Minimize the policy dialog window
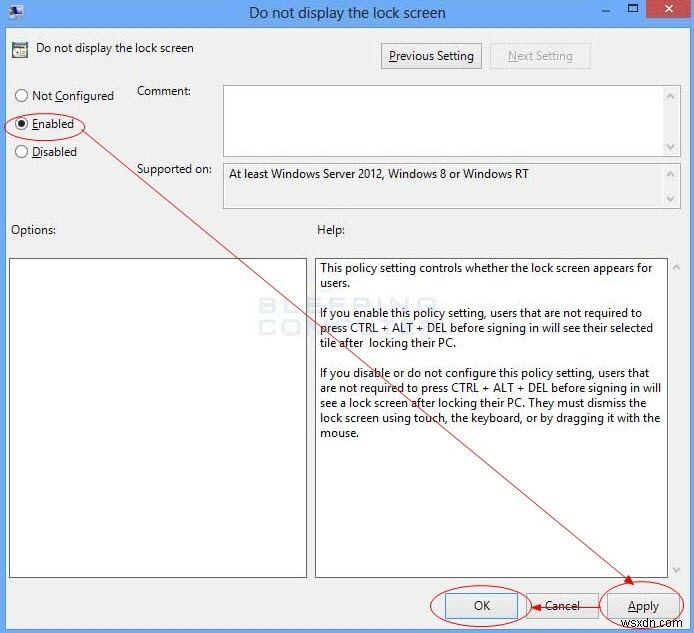The height and width of the screenshot is (633, 694). tap(606, 10)
